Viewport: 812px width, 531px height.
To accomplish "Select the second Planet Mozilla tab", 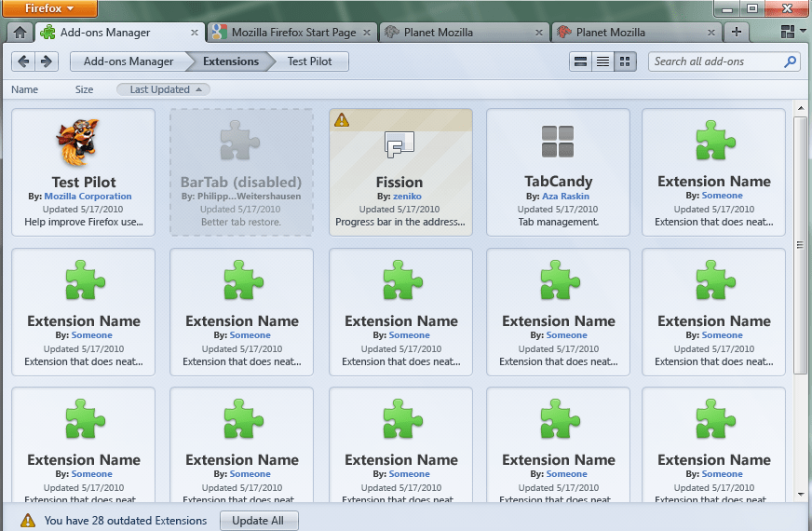I will pos(637,32).
